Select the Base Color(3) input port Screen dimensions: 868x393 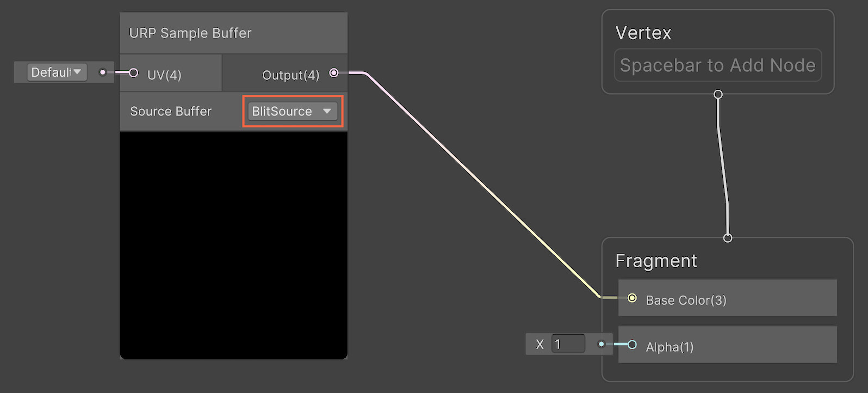(x=632, y=298)
